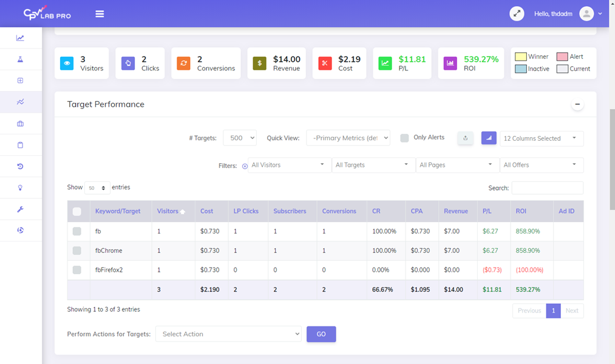
Task: Open the 12 Columns Selected dropdown
Action: 540,138
